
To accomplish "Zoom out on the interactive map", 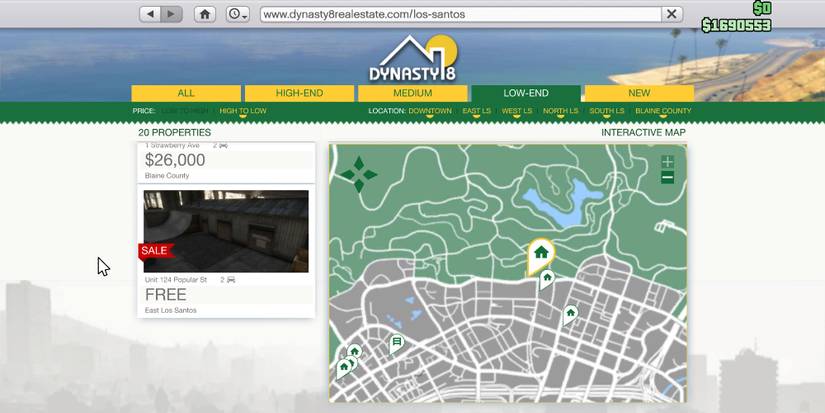I will point(667,178).
